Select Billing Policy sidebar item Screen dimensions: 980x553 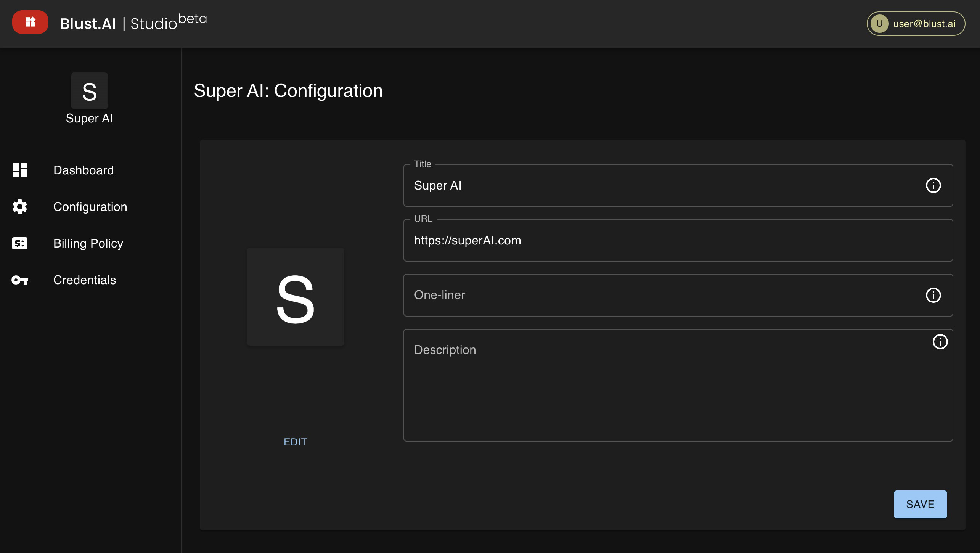click(88, 243)
